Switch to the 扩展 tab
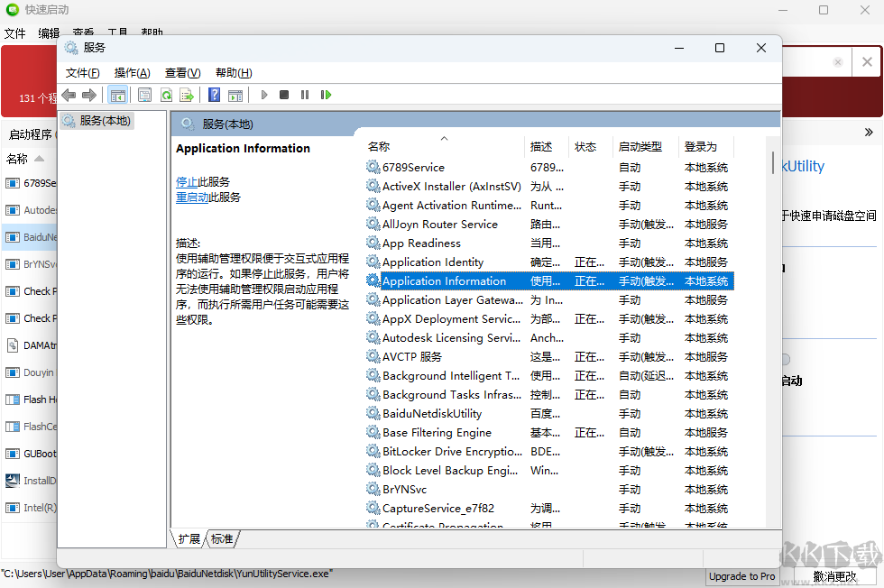Image resolution: width=884 pixels, height=588 pixels. coord(189,539)
